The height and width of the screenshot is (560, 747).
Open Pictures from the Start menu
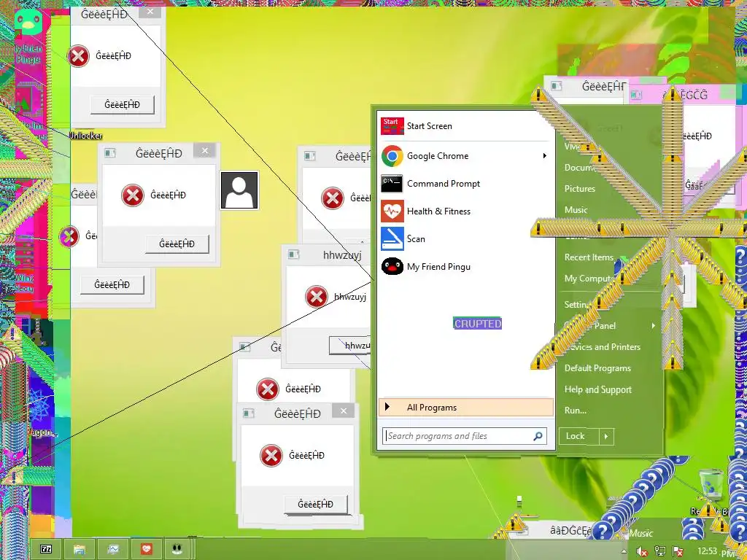tap(580, 189)
